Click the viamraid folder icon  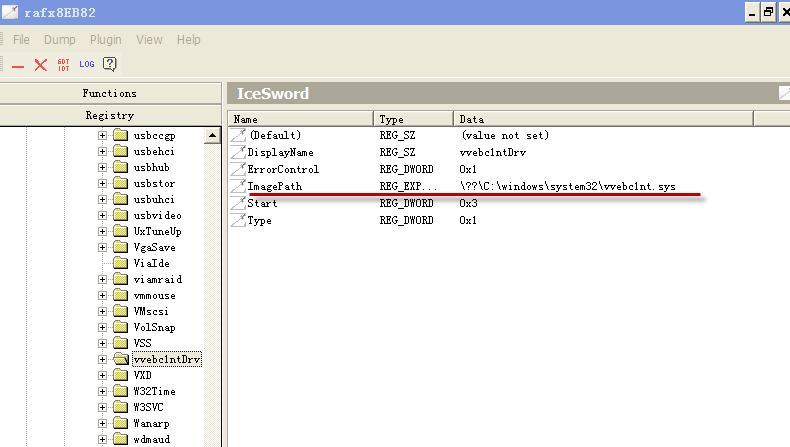coord(120,279)
